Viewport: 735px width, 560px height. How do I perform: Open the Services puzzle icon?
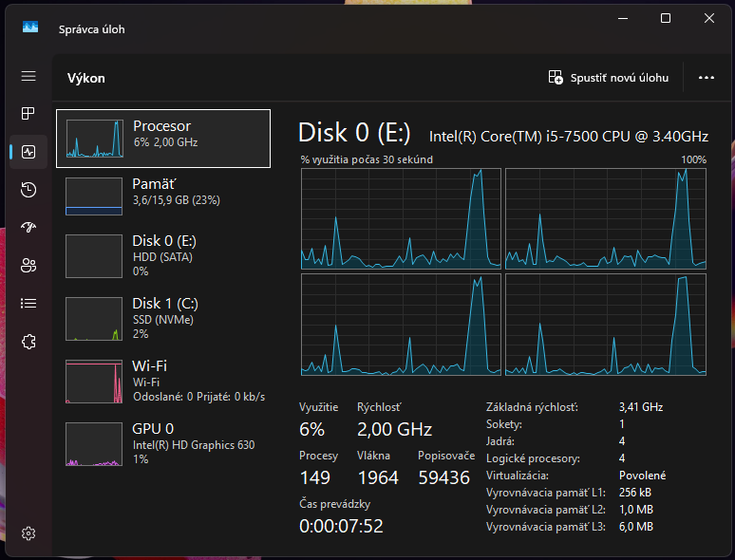point(28,342)
